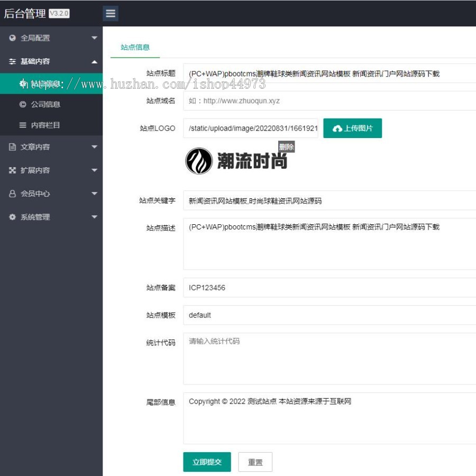The image size is (476, 476).
Task: Expand the 扩展内容 menu arrow
Action: 95,170
